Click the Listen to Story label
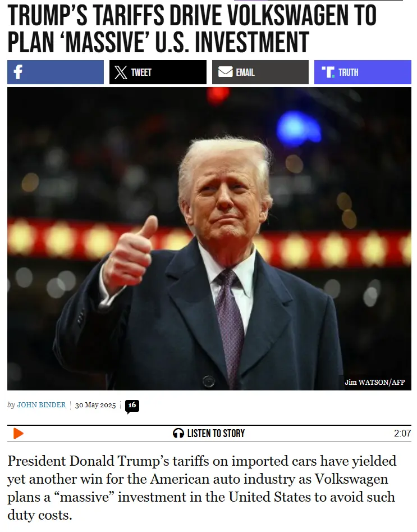Image resolution: width=417 pixels, height=532 pixels. coord(216,433)
